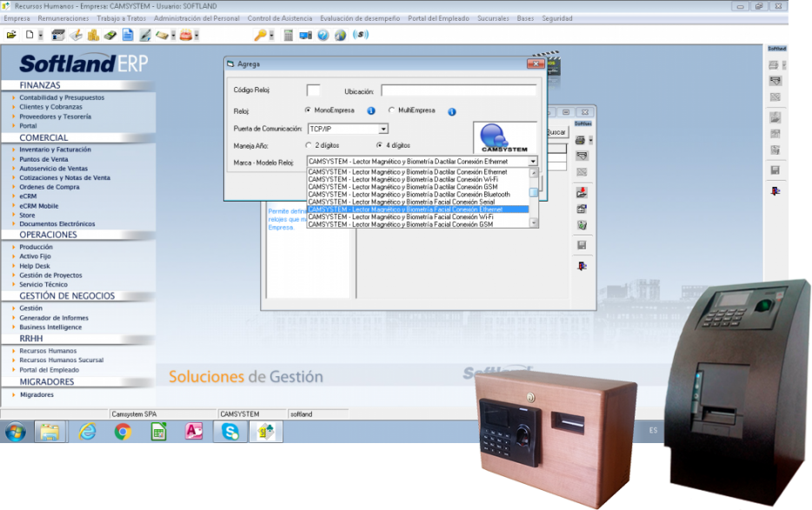Open the Portal del Empleado menu
This screenshot has height=510, width=812.
(438, 18)
